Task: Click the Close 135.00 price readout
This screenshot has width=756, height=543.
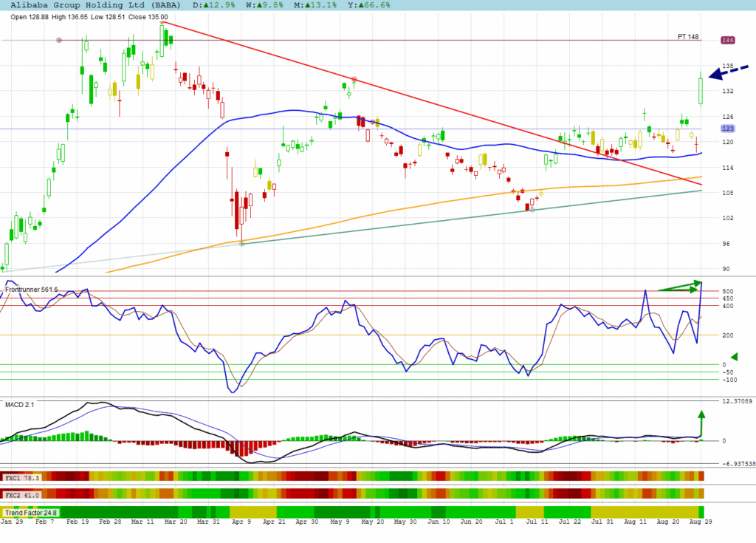Action: click(x=148, y=17)
